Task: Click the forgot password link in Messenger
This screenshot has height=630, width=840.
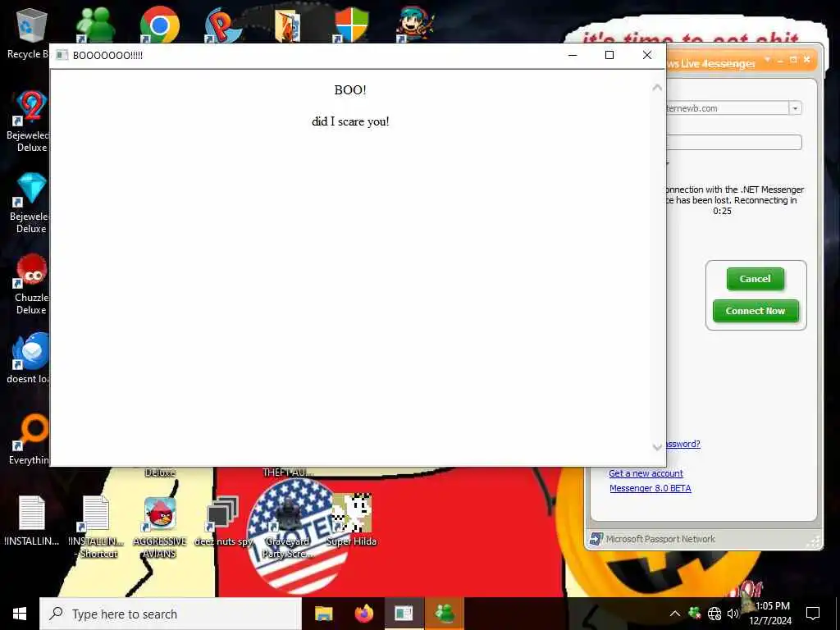Action: [683, 444]
